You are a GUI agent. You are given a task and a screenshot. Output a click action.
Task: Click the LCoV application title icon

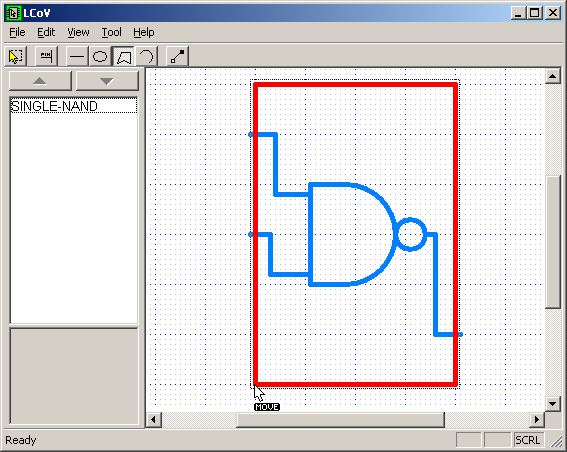(x=13, y=13)
